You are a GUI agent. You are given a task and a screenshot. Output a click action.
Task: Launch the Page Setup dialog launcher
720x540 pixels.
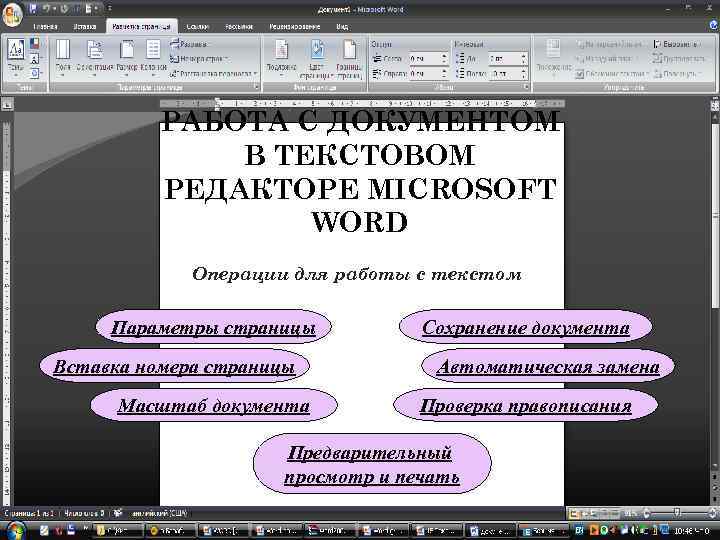click(256, 87)
